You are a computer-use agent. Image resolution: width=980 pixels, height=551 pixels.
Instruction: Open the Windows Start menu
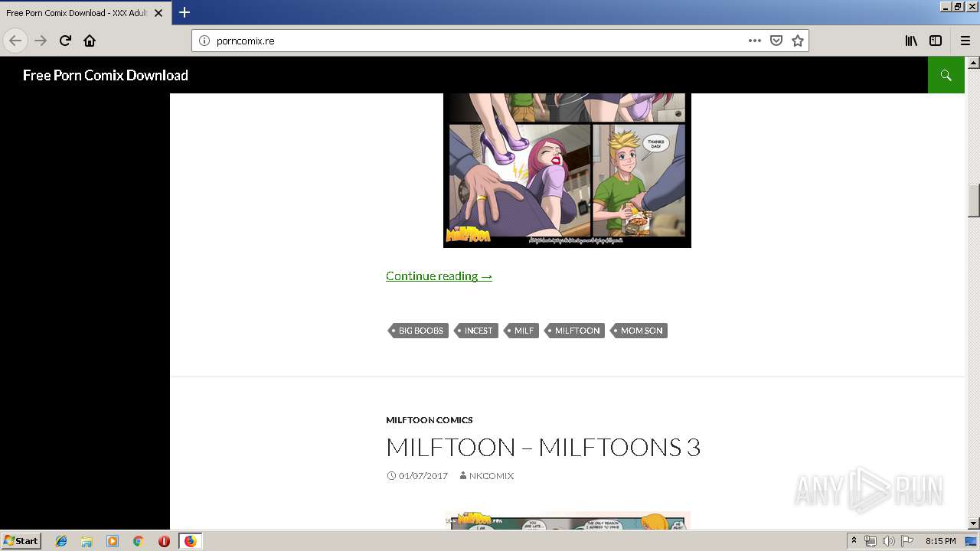[x=21, y=540]
